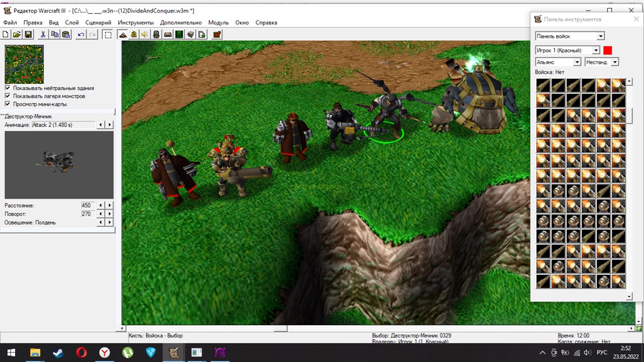Open the Слой menu
The height and width of the screenshot is (362, 644).
(x=72, y=23)
